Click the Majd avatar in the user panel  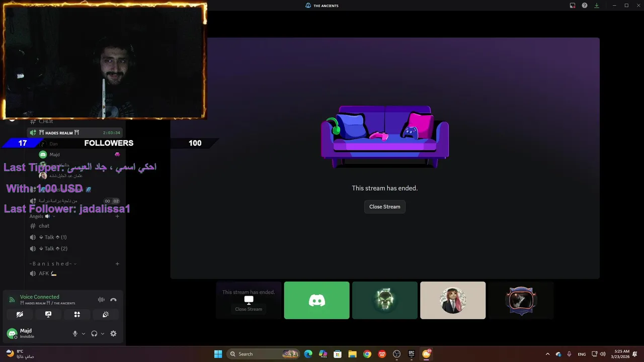(x=12, y=333)
